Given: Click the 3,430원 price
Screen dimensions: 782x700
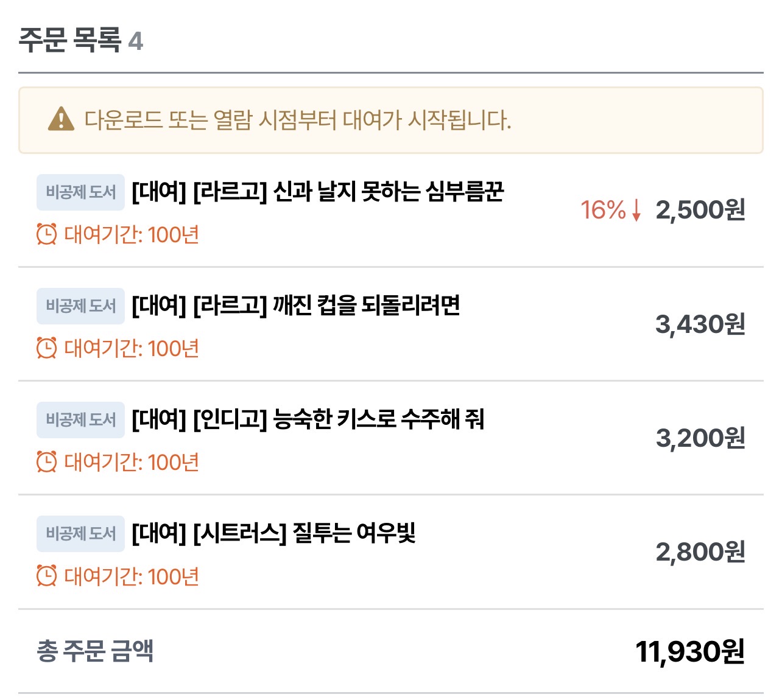Looking at the screenshot, I should (700, 324).
